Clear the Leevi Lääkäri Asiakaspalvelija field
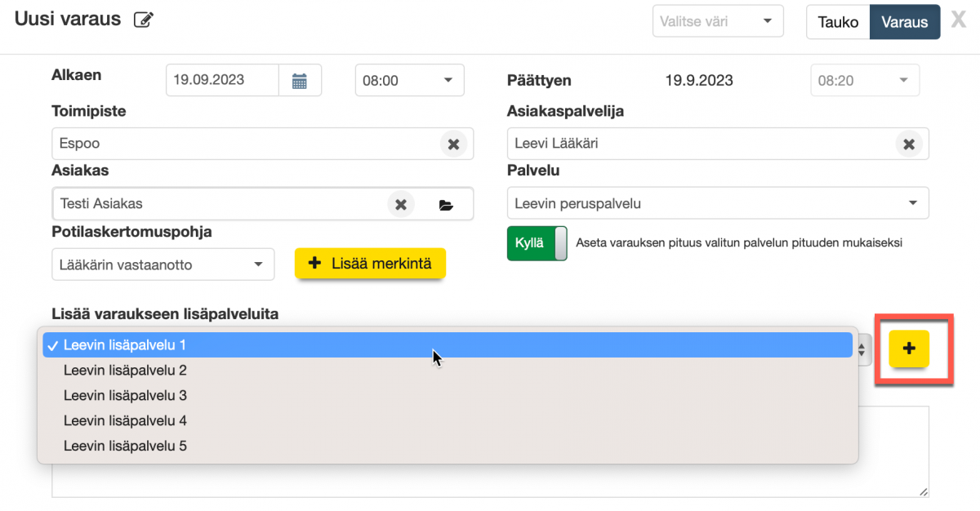The width and height of the screenshot is (980, 511). pos(909,144)
